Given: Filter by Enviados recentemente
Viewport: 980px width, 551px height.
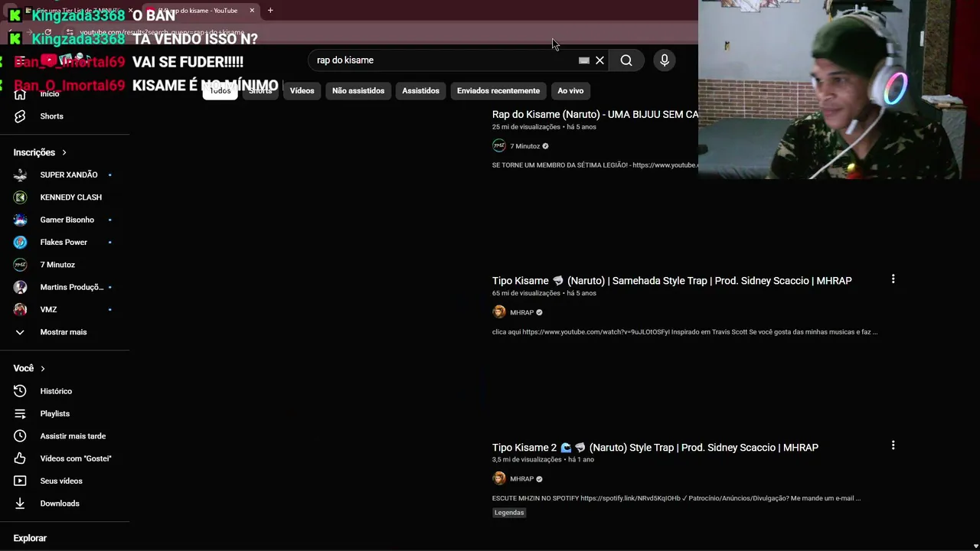Looking at the screenshot, I should point(498,91).
